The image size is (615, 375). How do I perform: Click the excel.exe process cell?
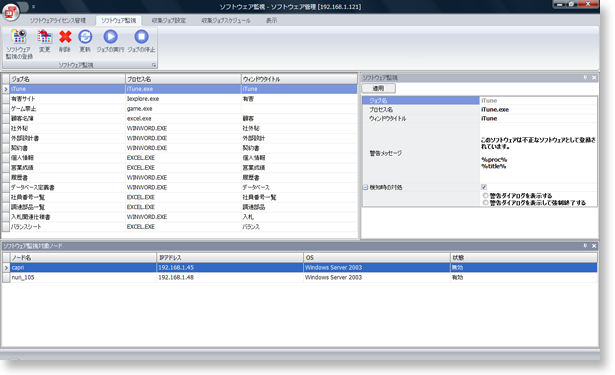[183, 118]
